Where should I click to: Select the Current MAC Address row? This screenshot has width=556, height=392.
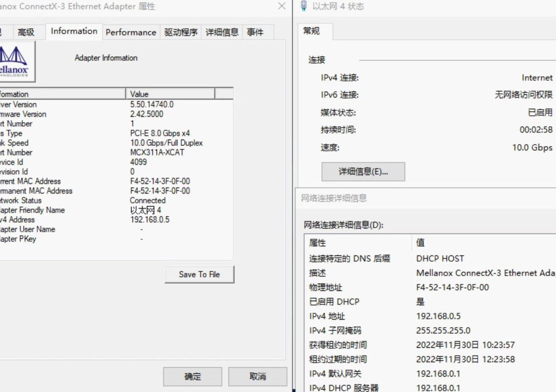(116, 181)
